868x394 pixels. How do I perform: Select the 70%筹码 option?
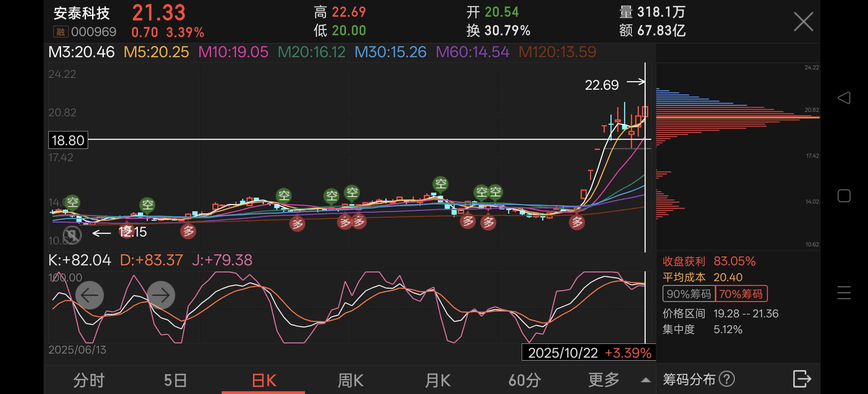coord(741,294)
